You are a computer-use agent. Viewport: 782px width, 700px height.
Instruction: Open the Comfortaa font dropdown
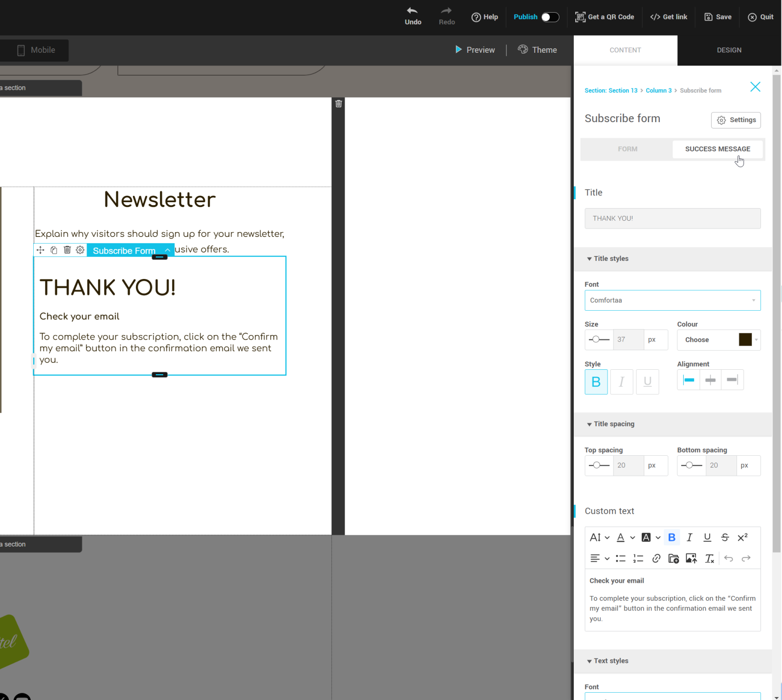point(672,300)
